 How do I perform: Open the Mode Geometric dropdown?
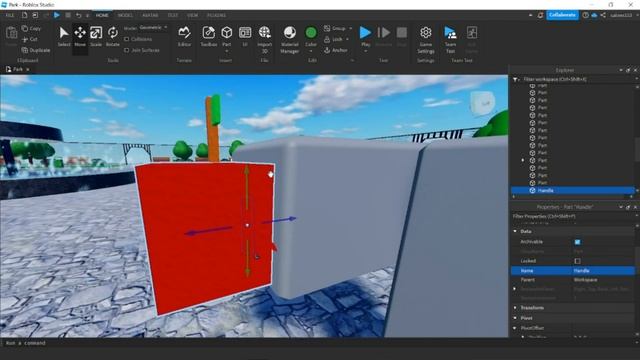pos(153,27)
